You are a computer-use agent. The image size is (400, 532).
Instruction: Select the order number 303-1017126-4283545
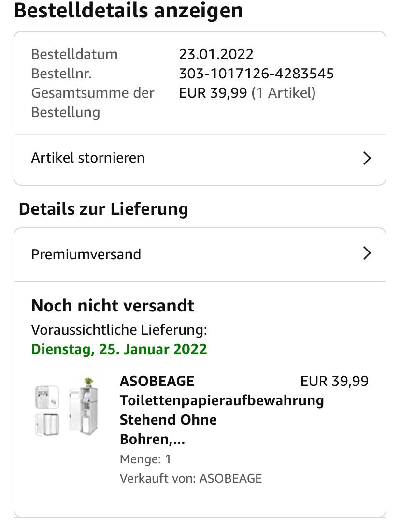(256, 74)
